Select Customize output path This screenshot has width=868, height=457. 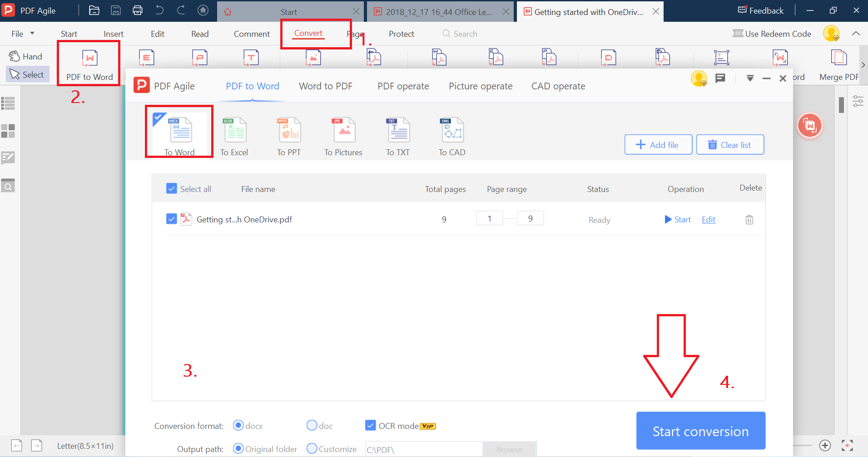pyautogui.click(x=312, y=448)
